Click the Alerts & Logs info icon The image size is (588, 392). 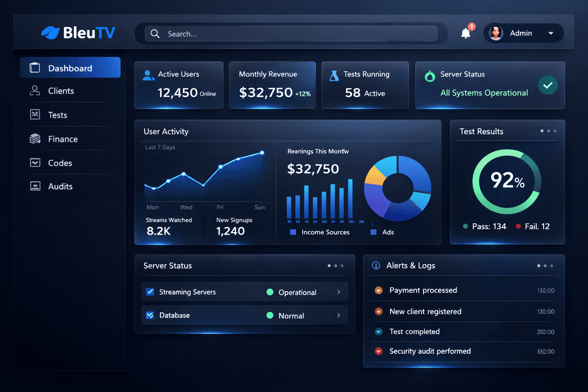pos(376,266)
